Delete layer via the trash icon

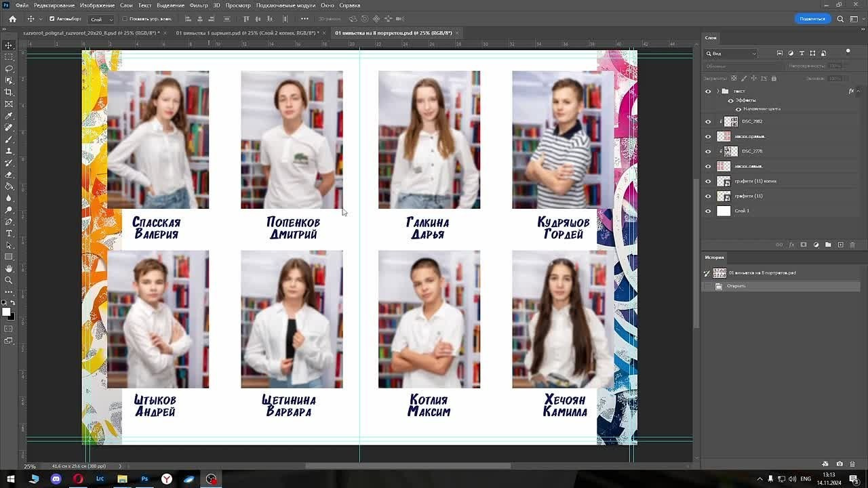coord(853,245)
